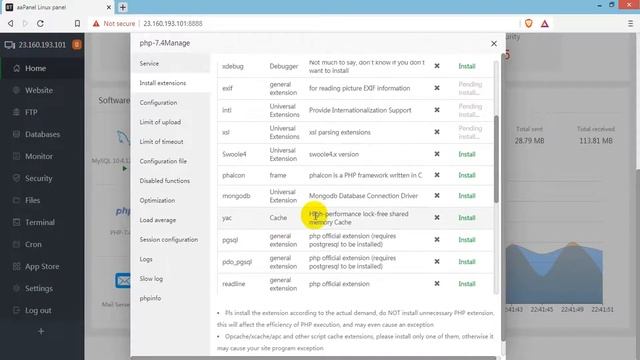Install the yac extension
The height and width of the screenshot is (360, 640).
click(x=467, y=218)
